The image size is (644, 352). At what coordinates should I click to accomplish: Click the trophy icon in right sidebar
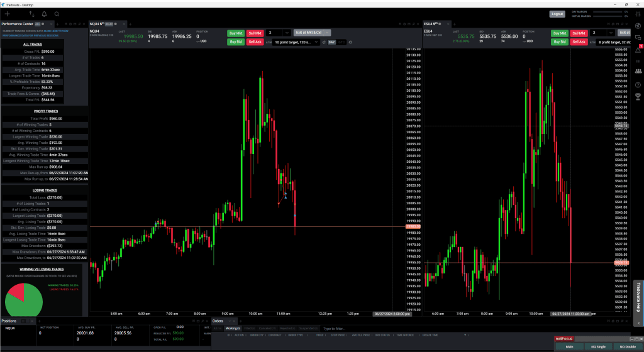point(638,96)
